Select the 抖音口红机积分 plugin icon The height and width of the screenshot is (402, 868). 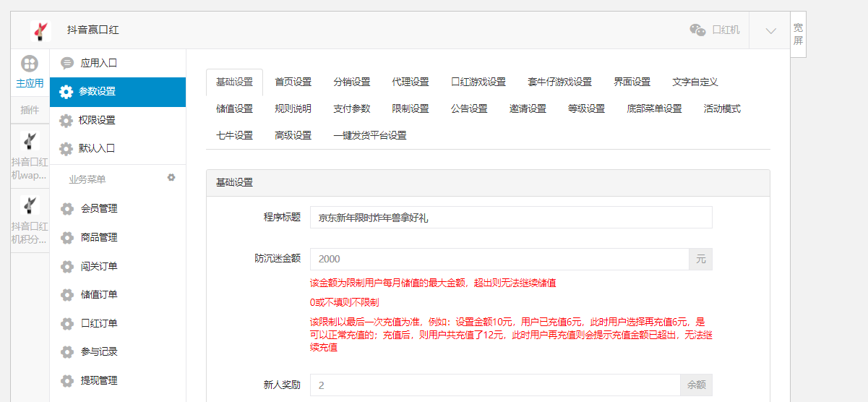(30, 206)
